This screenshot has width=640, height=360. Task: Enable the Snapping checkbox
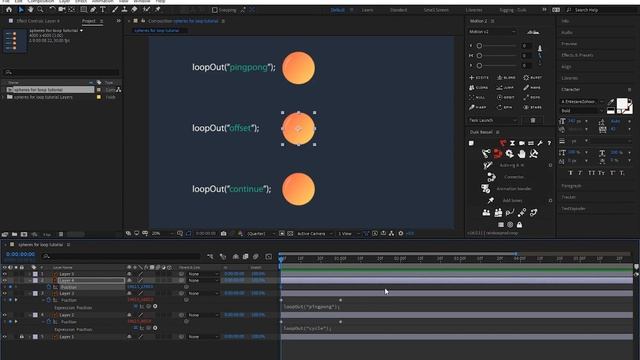pos(215,10)
